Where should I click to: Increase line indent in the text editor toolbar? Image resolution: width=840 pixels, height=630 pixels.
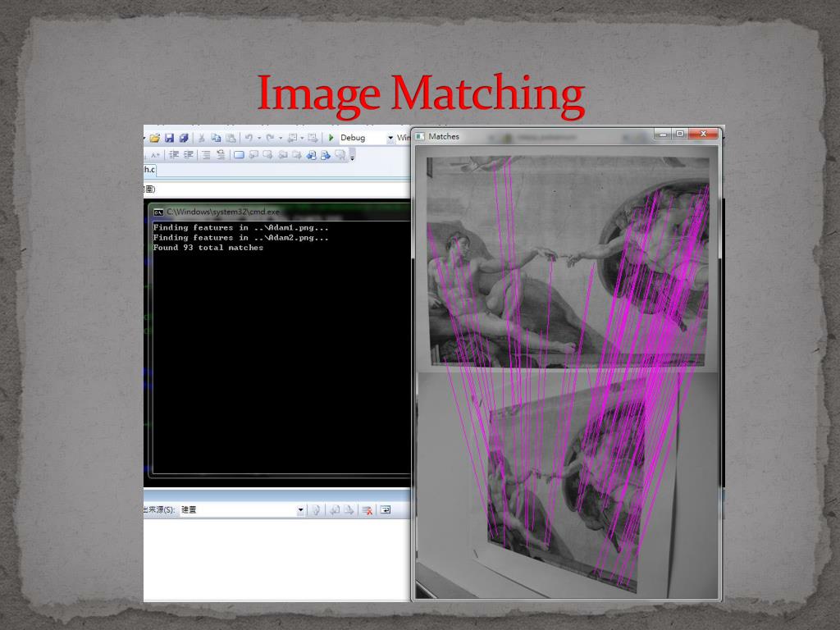point(189,155)
